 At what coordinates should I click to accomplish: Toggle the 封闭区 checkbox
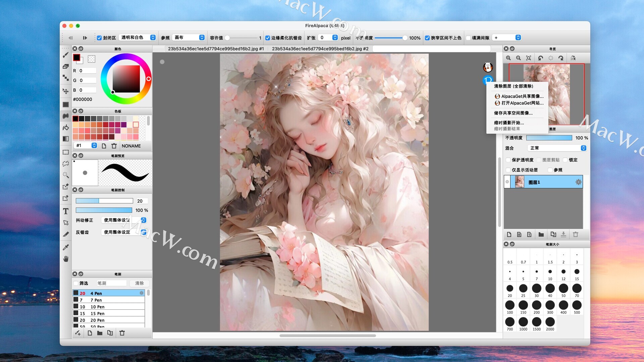coord(99,38)
